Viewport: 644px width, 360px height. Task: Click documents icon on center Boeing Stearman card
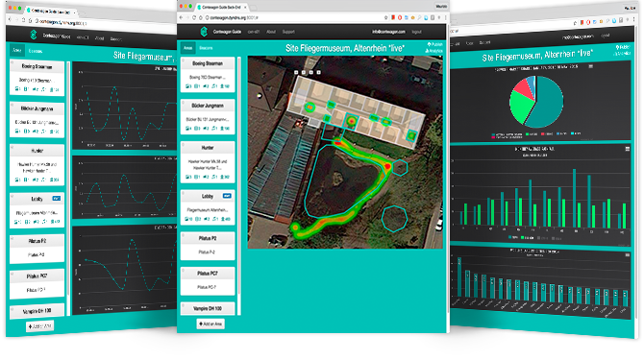point(197,86)
